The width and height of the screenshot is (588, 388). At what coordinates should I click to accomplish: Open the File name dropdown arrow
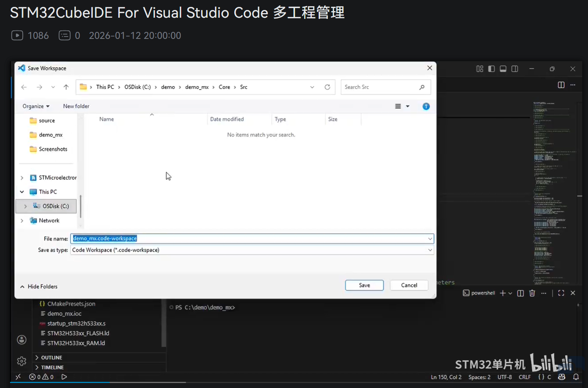pos(430,239)
